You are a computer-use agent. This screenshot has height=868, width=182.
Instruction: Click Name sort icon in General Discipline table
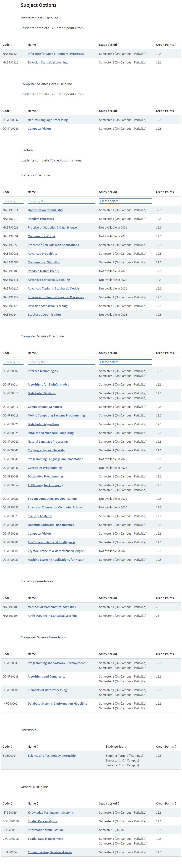(37, 804)
